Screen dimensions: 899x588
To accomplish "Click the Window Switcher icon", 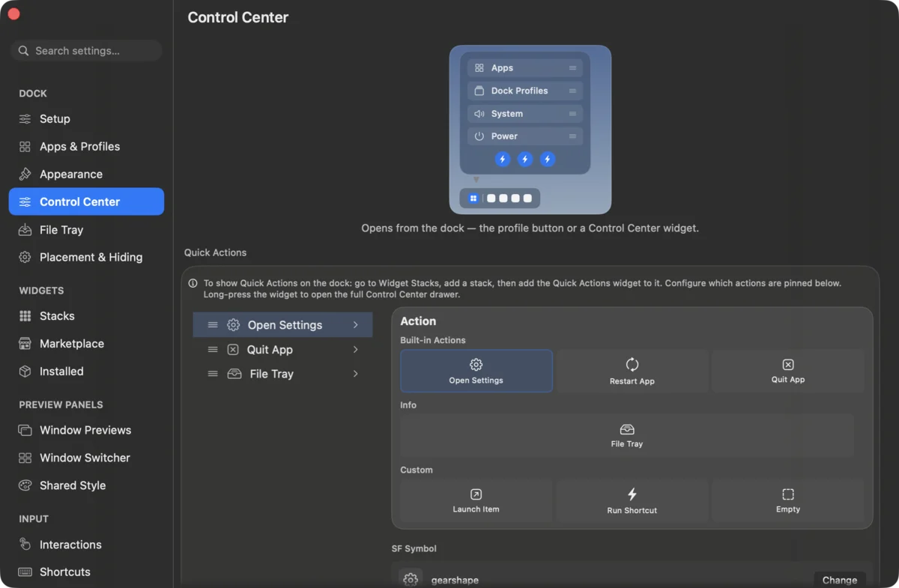I will [25, 458].
